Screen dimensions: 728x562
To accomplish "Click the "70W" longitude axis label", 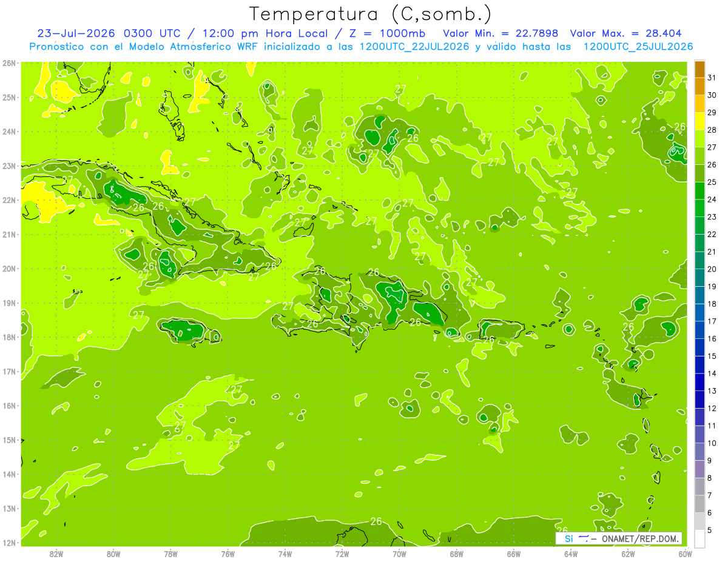I will pos(399,554).
